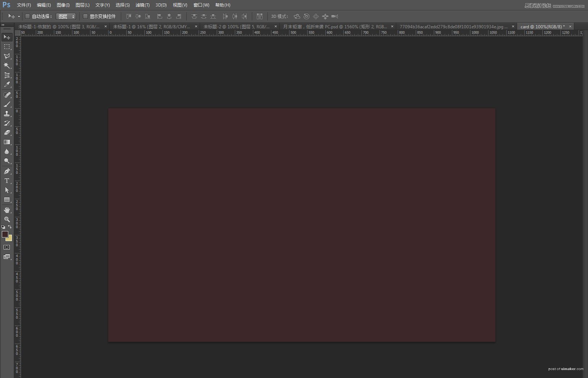Select 3D Rotate mode icon
This screenshot has height=378, width=588.
pyautogui.click(x=297, y=16)
